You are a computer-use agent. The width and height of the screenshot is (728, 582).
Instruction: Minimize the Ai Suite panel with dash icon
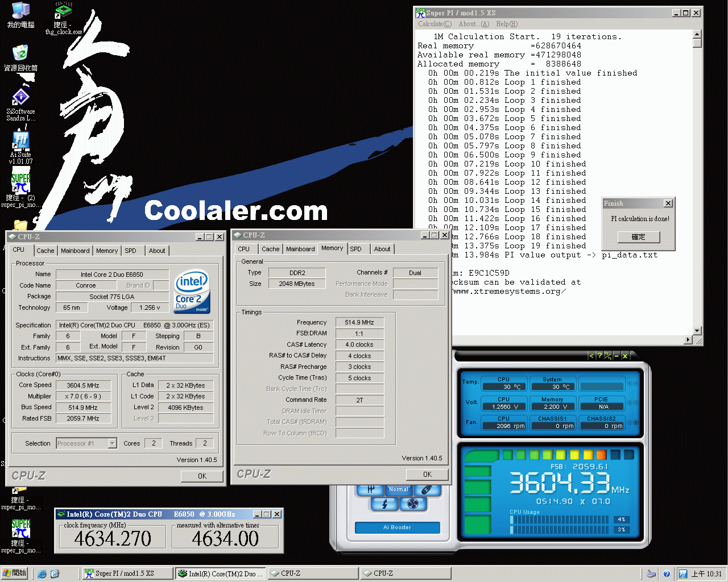point(617,356)
